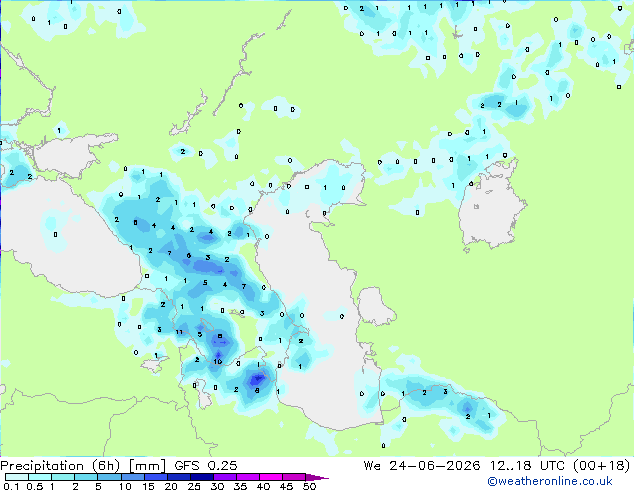Click the over-50 arrow tip of the legend

[x=317, y=477]
